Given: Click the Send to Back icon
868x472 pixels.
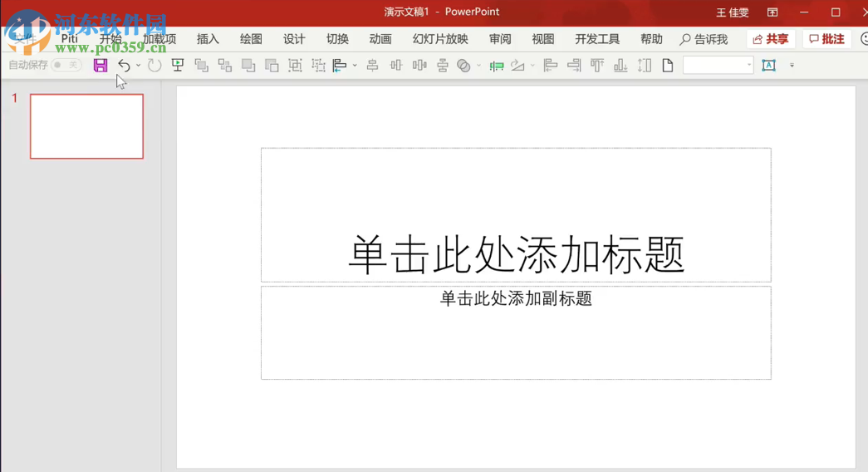Looking at the screenshot, I should 272,66.
